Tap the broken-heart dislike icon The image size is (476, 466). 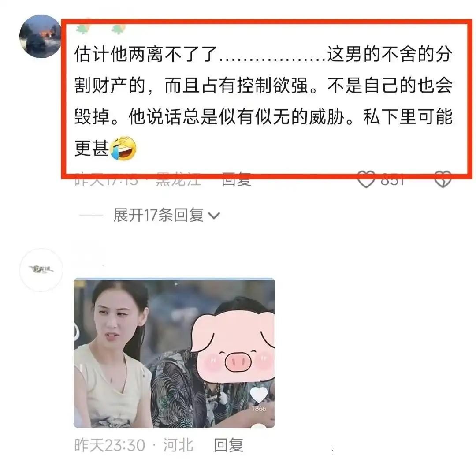[x=443, y=179]
